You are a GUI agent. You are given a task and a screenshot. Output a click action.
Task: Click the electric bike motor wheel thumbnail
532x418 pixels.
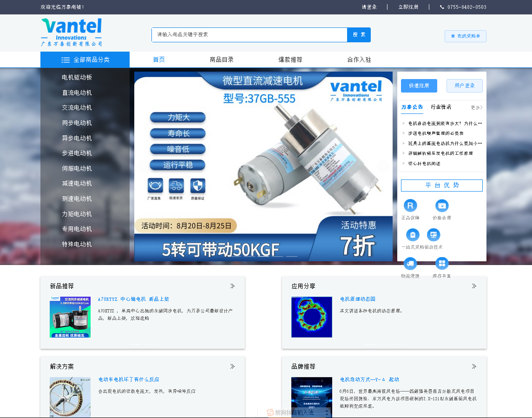(70, 397)
